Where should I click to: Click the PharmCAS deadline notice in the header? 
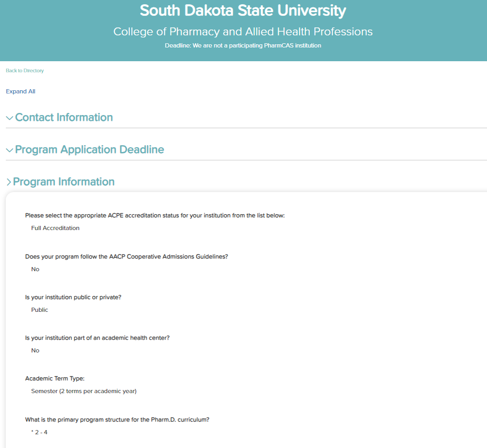tap(243, 45)
